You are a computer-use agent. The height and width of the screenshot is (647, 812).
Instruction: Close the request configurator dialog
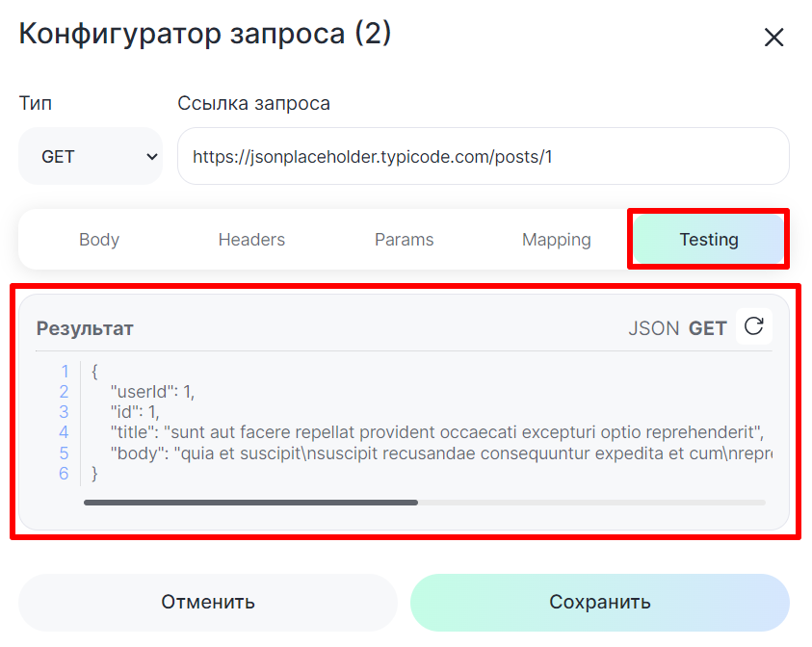(x=773, y=38)
